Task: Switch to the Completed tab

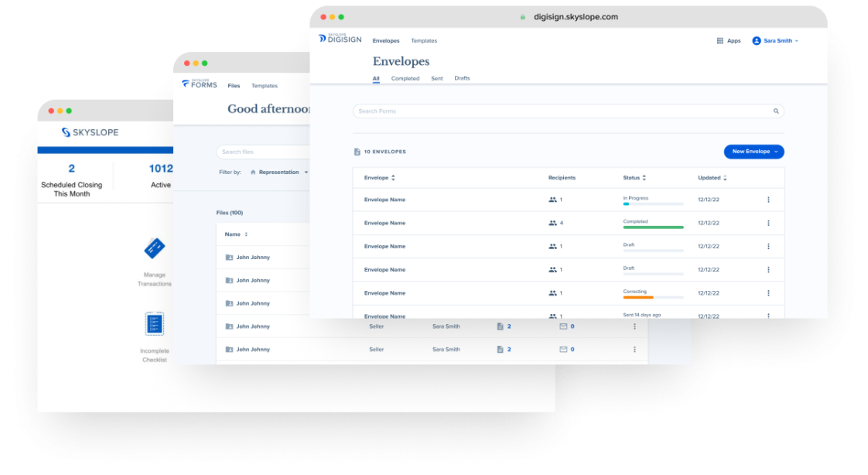Action: tap(405, 78)
